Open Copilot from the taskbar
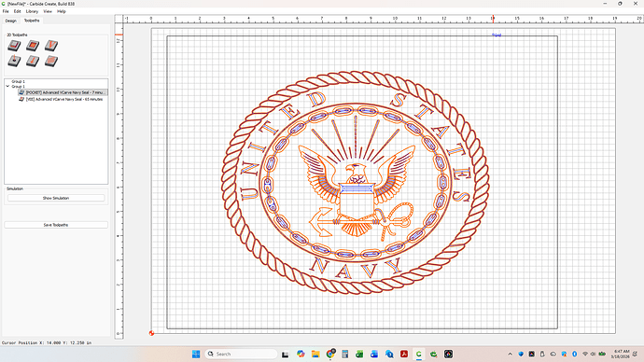The width and height of the screenshot is (644, 362). point(301,354)
